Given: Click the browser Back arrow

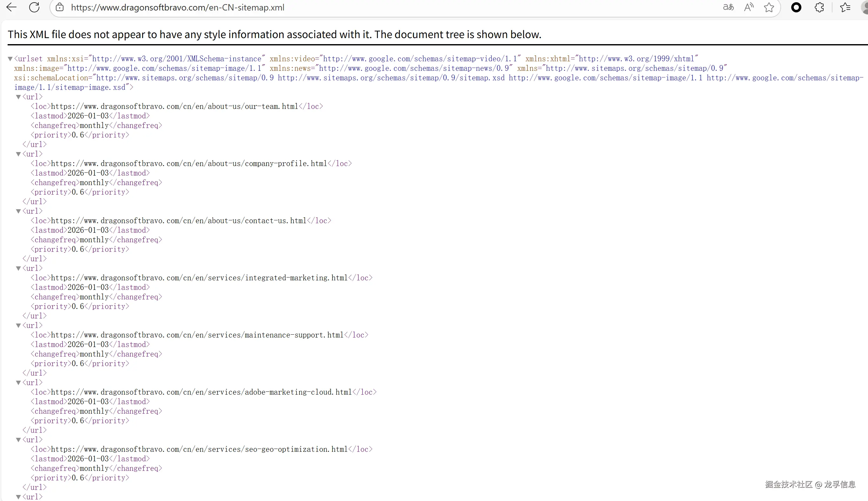Looking at the screenshot, I should pyautogui.click(x=11, y=7).
